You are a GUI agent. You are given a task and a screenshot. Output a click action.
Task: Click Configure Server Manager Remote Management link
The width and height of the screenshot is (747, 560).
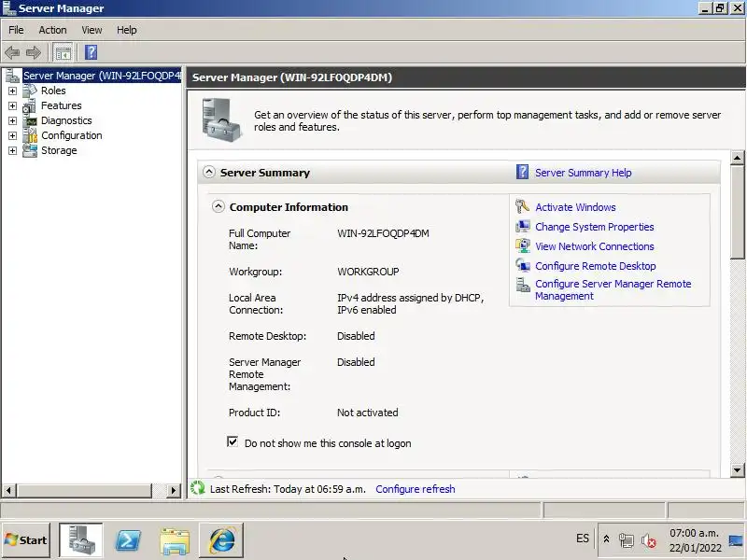tap(613, 289)
